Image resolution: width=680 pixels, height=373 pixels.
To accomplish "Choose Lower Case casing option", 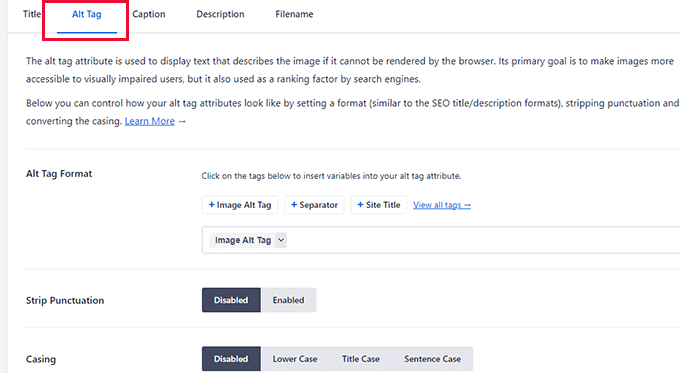I will 295,359.
